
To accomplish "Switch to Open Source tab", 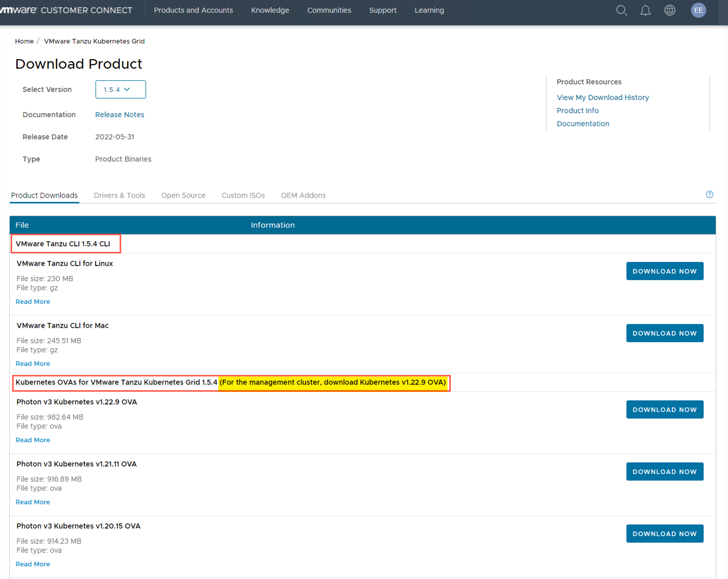I will point(183,195).
